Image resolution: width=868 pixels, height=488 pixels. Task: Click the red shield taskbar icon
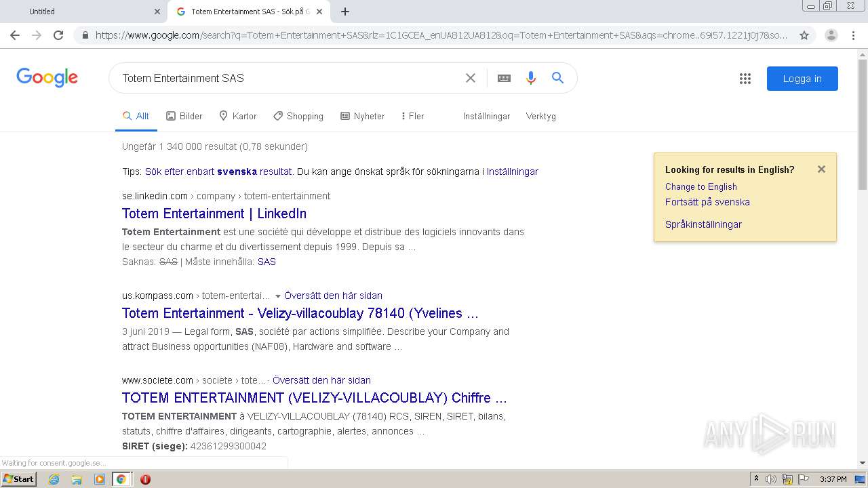pyautogui.click(x=145, y=479)
